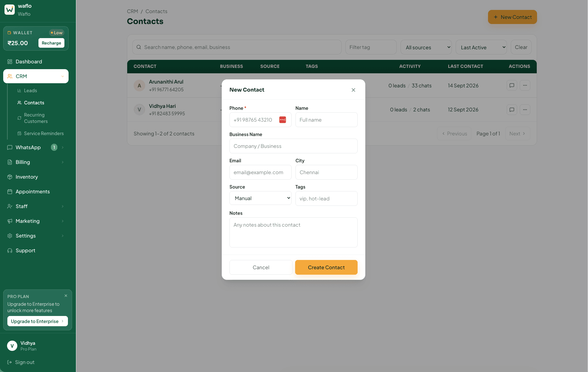This screenshot has height=372, width=588.
Task: Open the Inventory page
Action: point(36,177)
